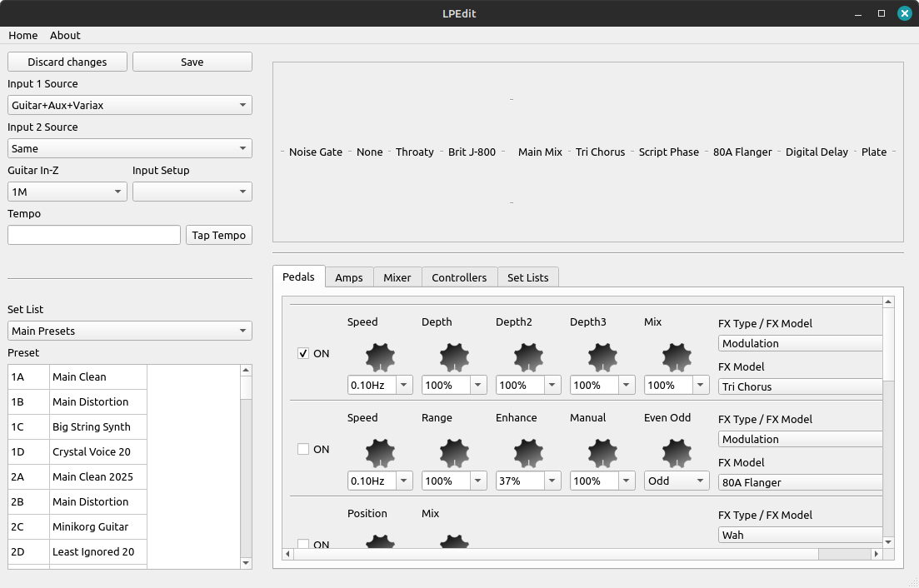Click the 80A Flanger Enhance knob

click(528, 453)
